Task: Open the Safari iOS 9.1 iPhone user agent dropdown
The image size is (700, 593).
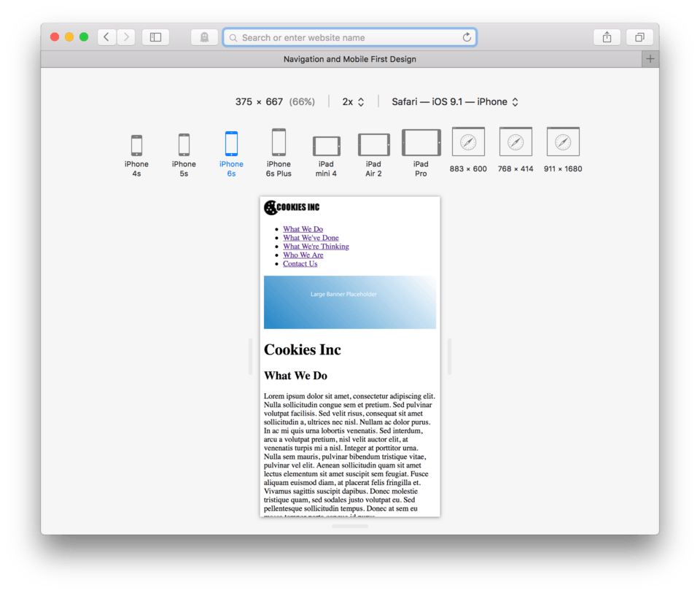Action: point(455,102)
